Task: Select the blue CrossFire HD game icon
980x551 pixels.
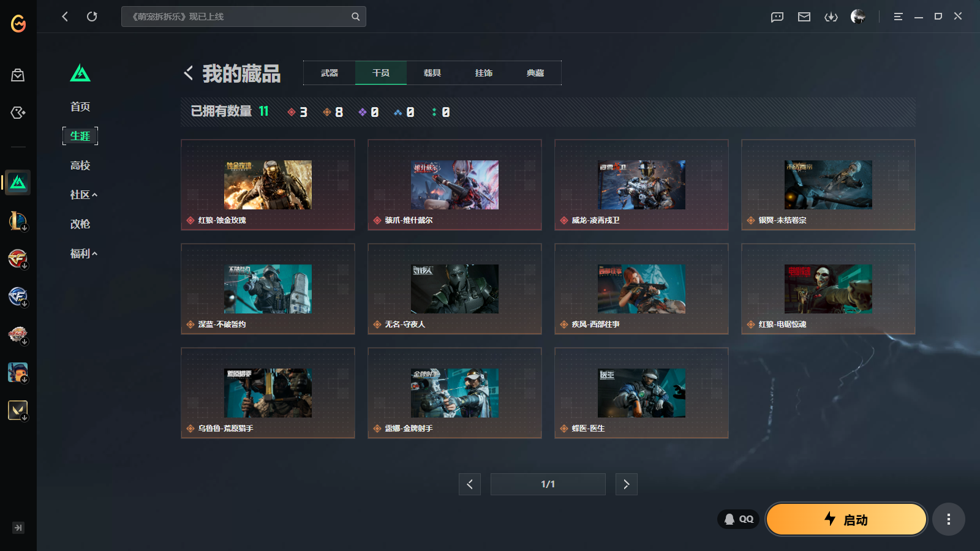Action: (x=18, y=297)
